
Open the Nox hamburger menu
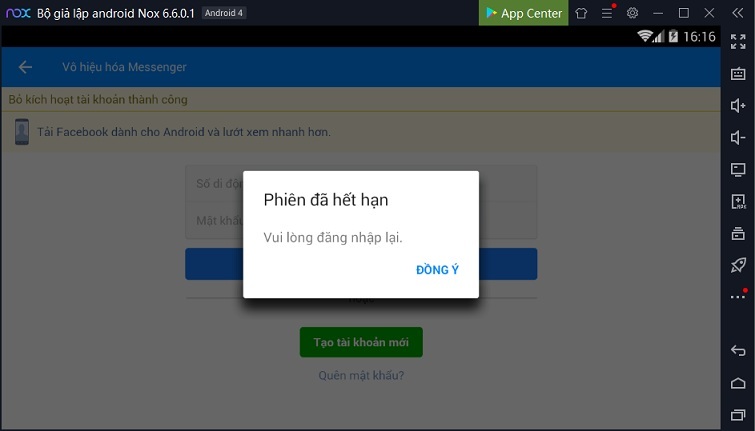click(x=607, y=13)
